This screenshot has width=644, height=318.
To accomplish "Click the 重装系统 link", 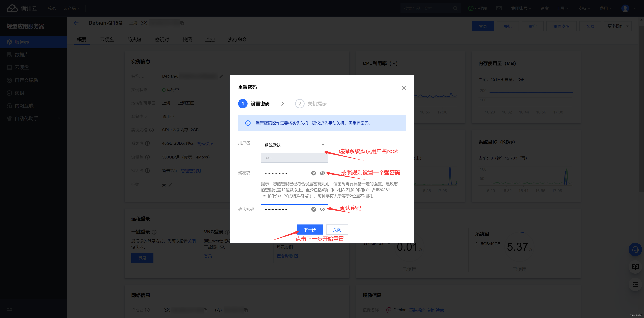I will [417, 310].
